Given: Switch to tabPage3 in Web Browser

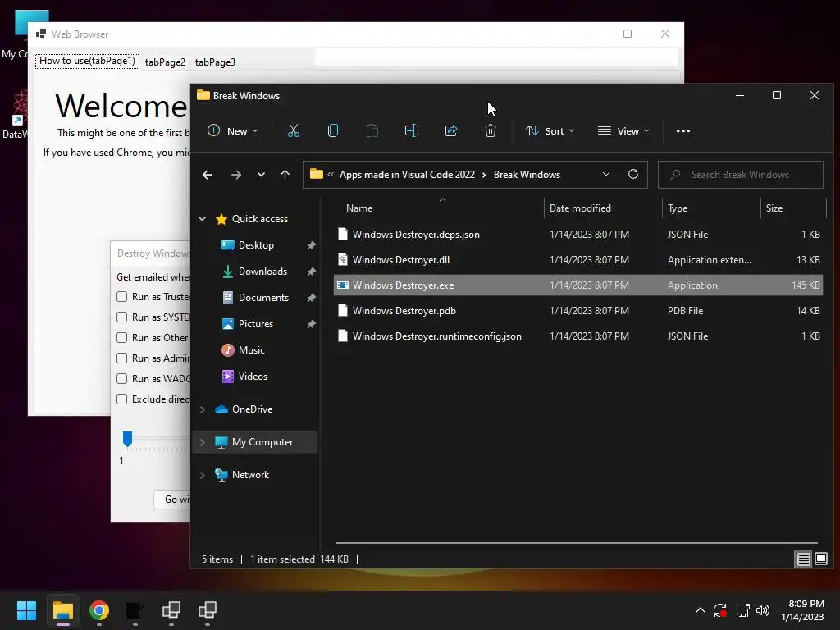Looking at the screenshot, I should 215,62.
